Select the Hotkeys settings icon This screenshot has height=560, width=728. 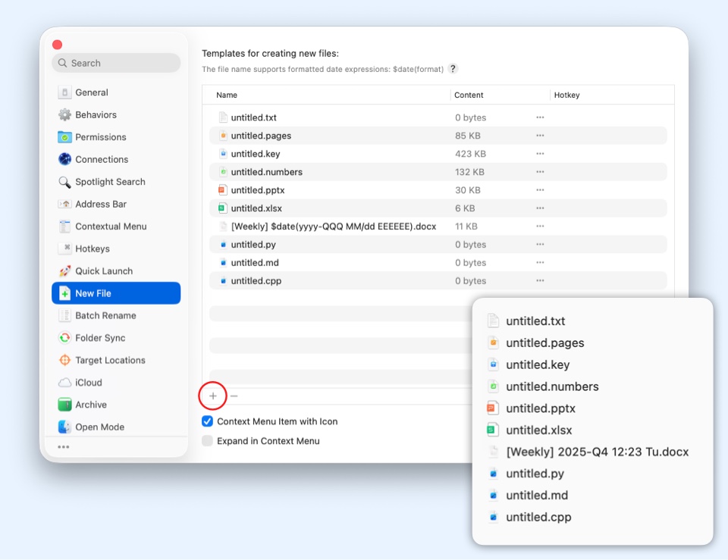tap(66, 249)
